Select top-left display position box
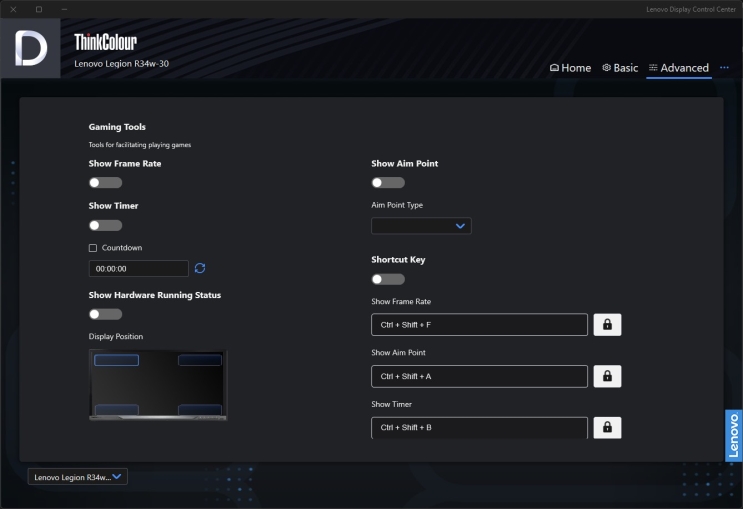The image size is (743, 509). point(116,360)
